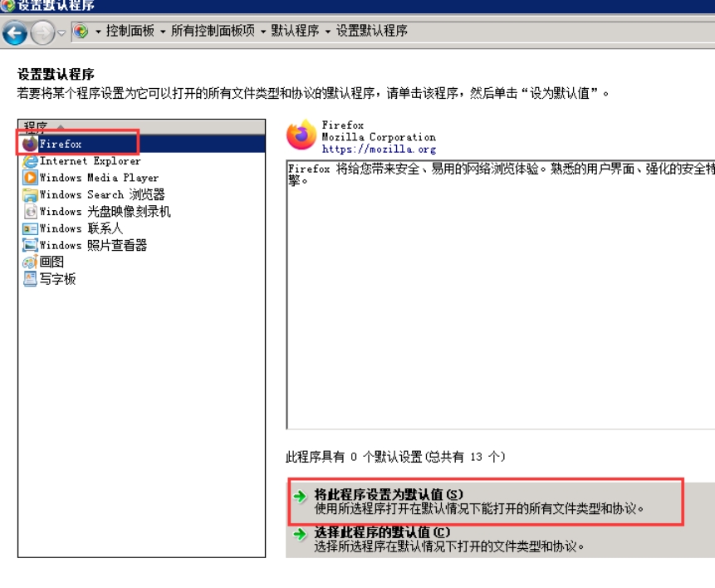Expand the dropdown arrow before 控制面板
Viewport: 715px width, 588px height.
[98, 32]
